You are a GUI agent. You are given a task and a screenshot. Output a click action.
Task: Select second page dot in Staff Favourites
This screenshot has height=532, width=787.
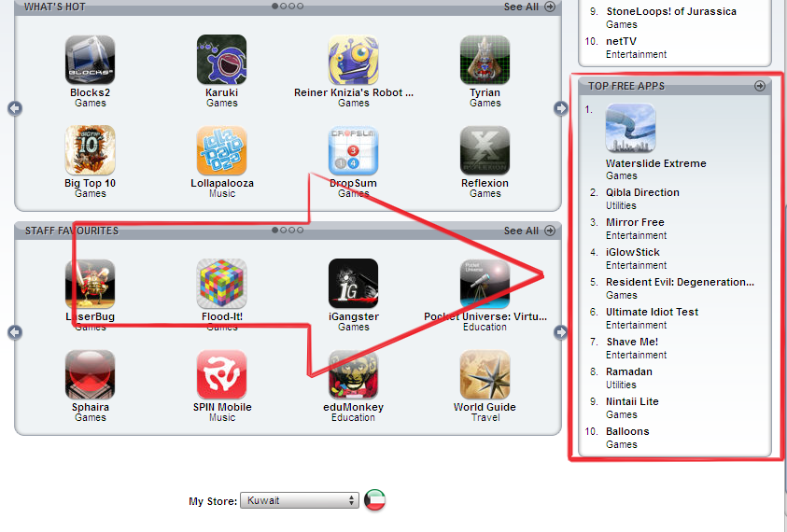click(283, 230)
